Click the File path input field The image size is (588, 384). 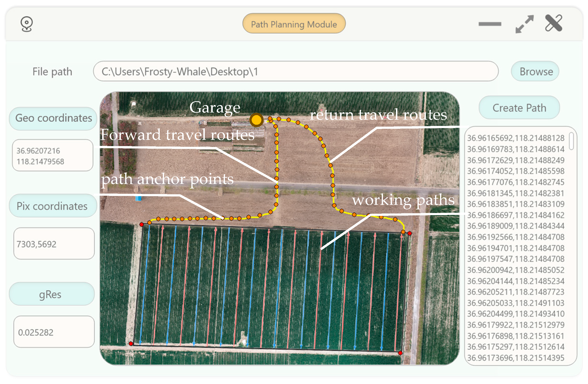coord(295,71)
